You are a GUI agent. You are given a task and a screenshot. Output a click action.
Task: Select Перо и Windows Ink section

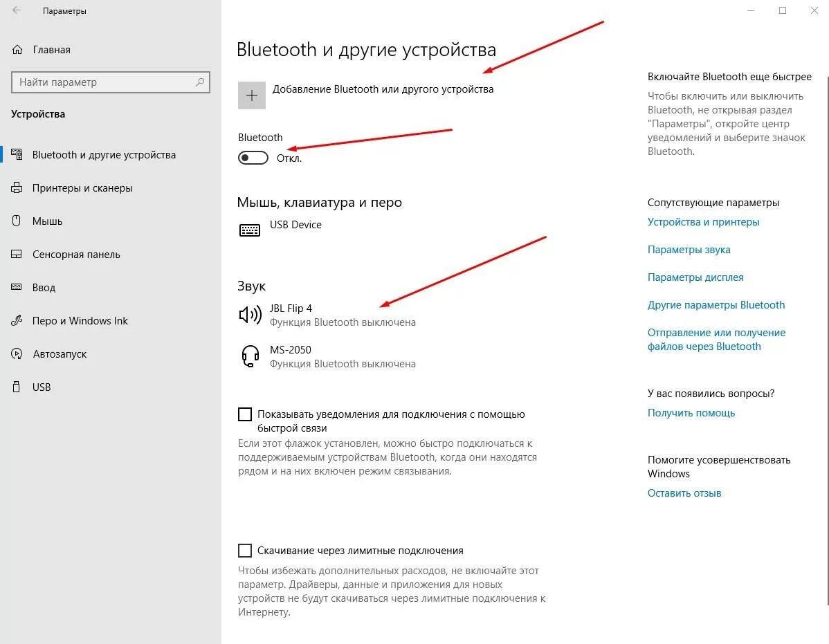pyautogui.click(x=111, y=320)
